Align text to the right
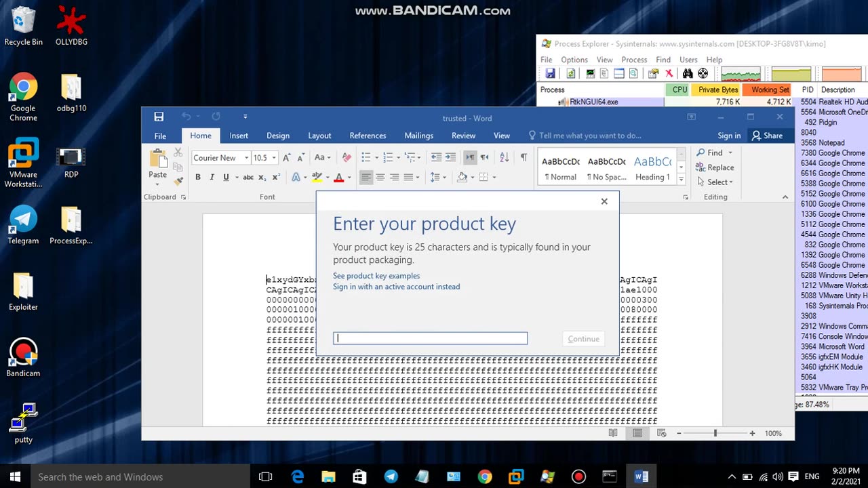Screen dimensions: 868x488 coord(394,177)
